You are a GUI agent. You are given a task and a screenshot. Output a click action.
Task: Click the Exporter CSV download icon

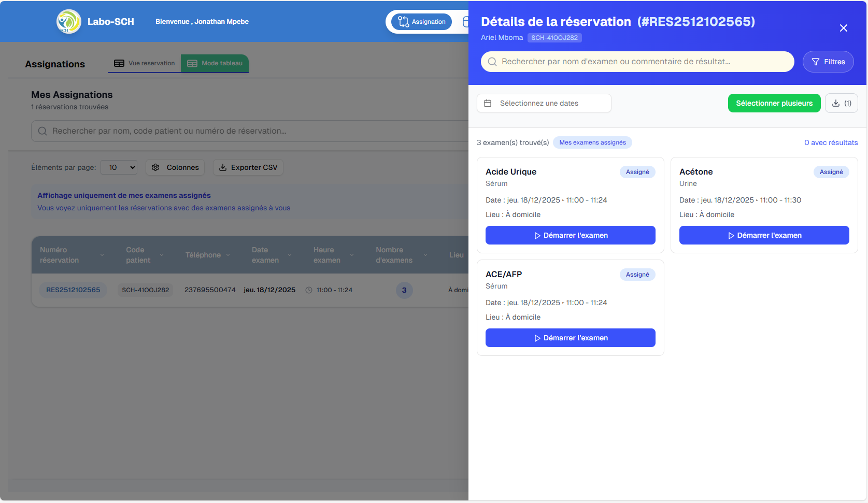223,167
